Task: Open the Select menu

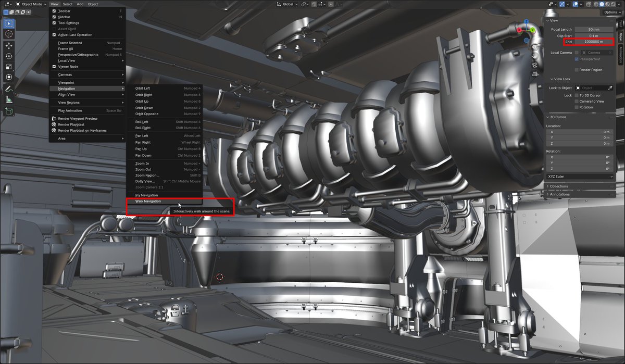Action: pyautogui.click(x=68, y=4)
